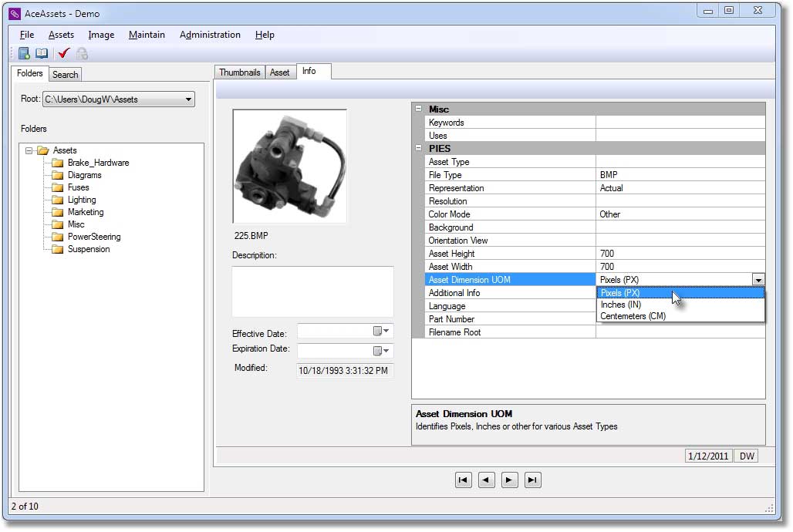
Task: Switch to the Thumbnails tab
Action: 239,72
